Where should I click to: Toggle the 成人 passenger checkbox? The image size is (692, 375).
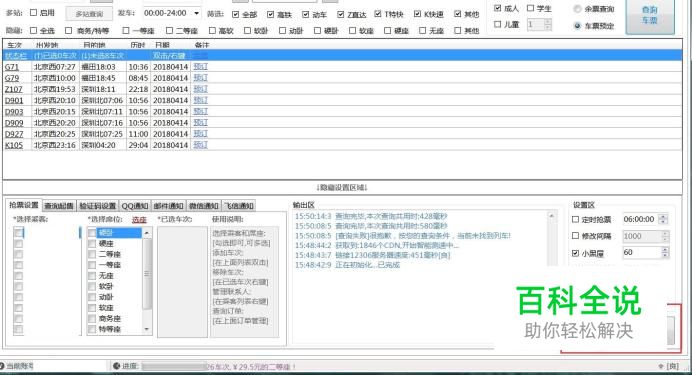498,8
